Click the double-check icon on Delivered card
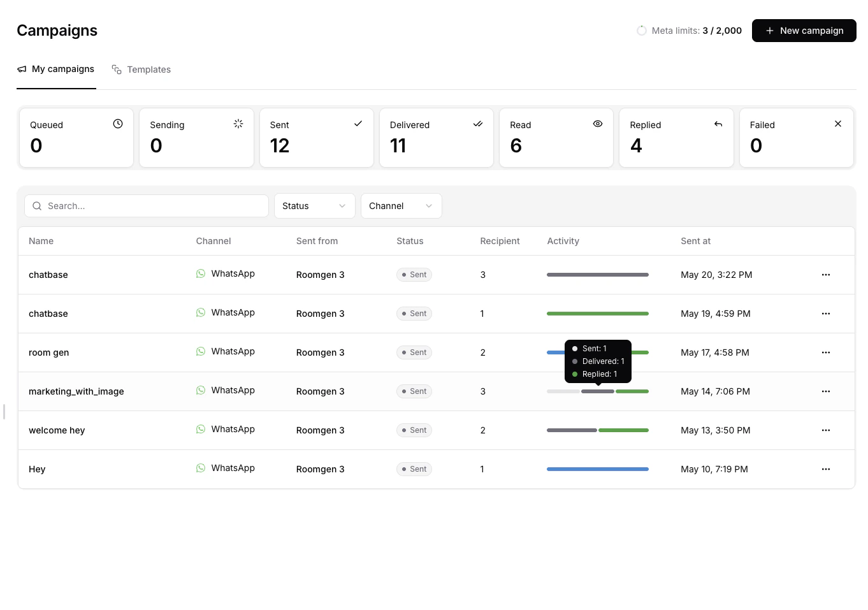Viewport: 868px width, 610px height. [x=478, y=124]
